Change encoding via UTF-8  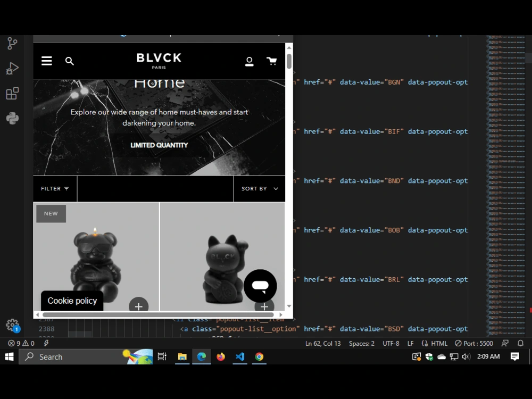[391, 343]
